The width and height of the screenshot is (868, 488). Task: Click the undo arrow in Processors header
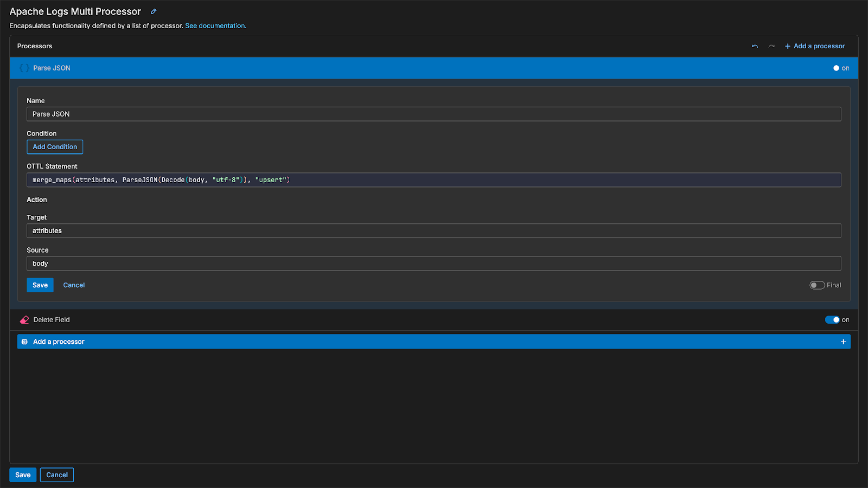pos(755,46)
